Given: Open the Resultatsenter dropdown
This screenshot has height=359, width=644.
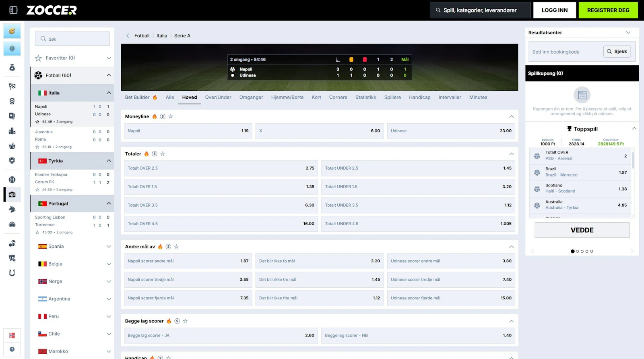Looking at the screenshot, I should 582,33.
